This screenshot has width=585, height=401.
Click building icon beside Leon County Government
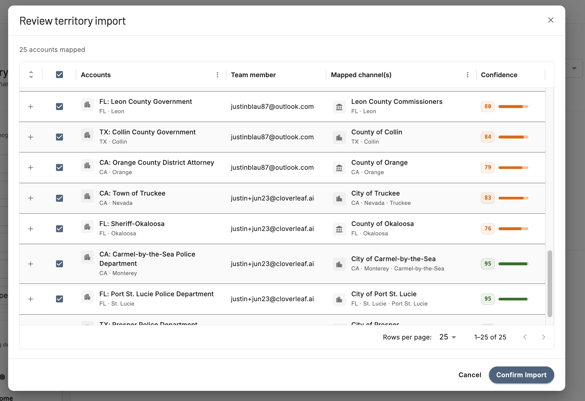point(87,104)
